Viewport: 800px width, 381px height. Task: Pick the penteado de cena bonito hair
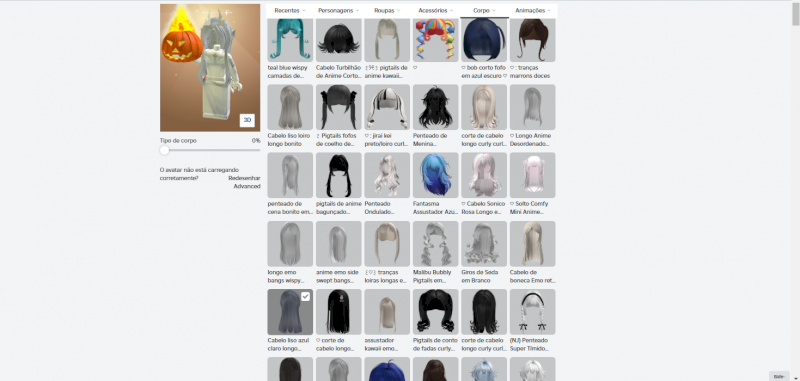tap(290, 175)
